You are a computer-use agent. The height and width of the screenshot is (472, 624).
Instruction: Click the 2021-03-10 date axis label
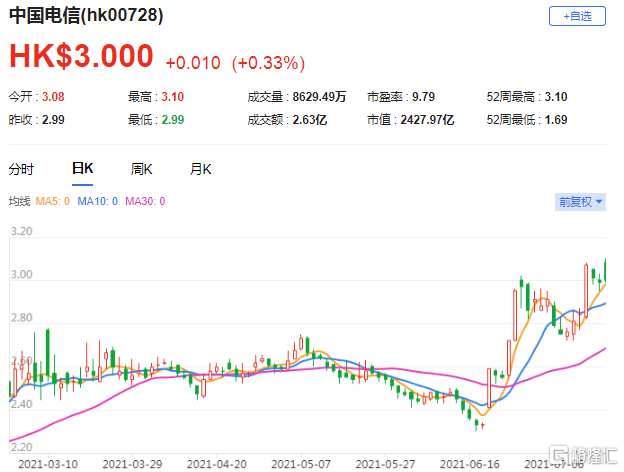click(48, 464)
